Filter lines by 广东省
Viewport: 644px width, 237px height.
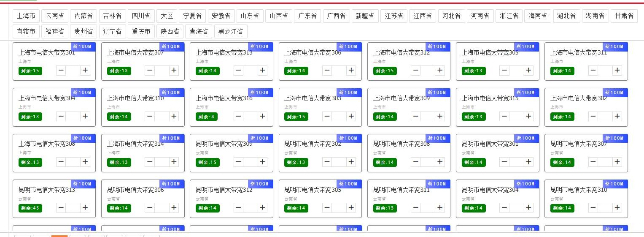[307, 16]
